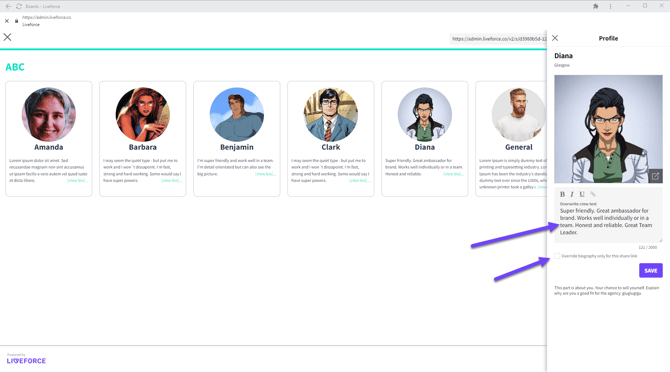Click the browser back arrow
This screenshot has height=372, width=670.
click(x=8, y=6)
